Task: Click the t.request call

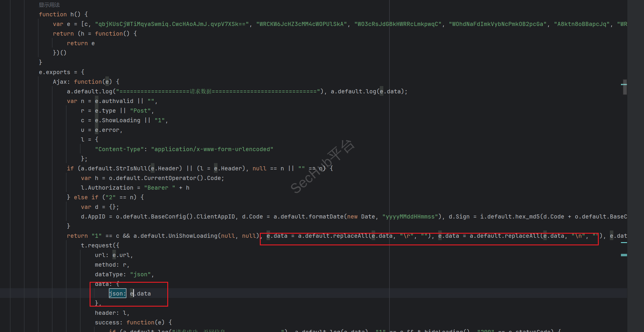Action: coord(96,245)
